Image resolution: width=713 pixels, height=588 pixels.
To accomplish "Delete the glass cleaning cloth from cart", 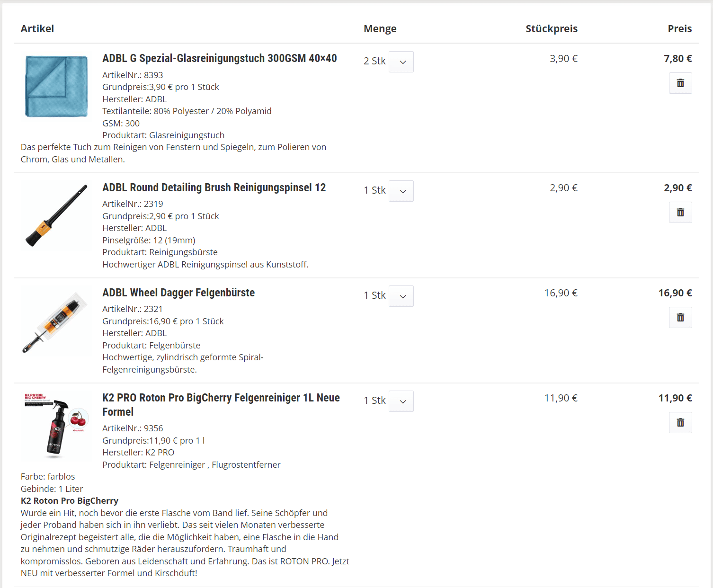I will 680,83.
